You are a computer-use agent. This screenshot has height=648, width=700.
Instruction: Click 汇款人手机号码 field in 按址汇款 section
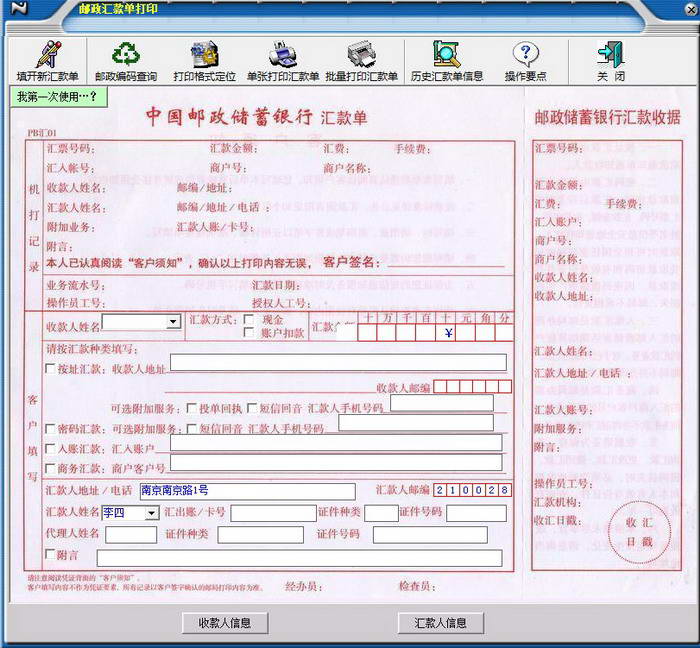tap(442, 403)
